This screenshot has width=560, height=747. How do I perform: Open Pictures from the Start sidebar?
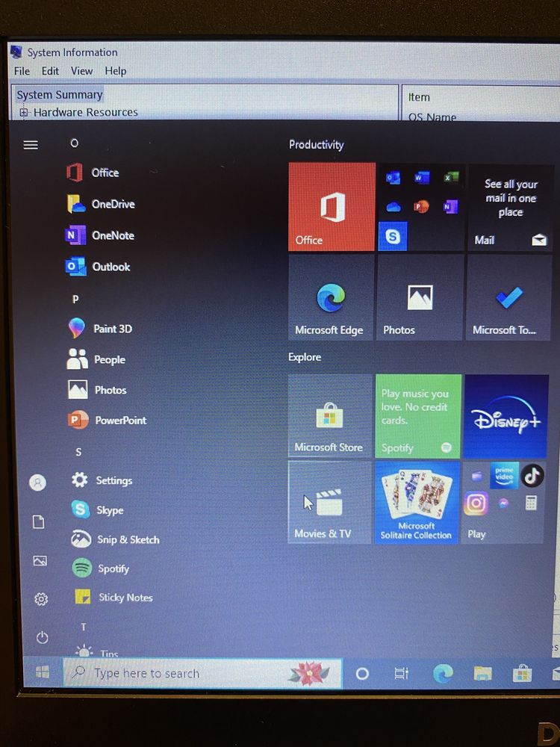point(40,560)
